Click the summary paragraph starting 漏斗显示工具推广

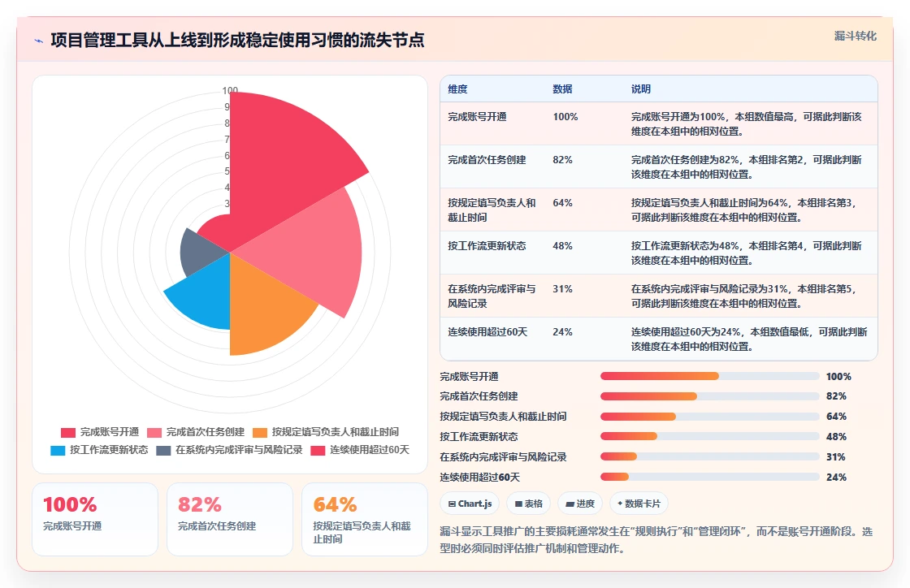[656, 540]
